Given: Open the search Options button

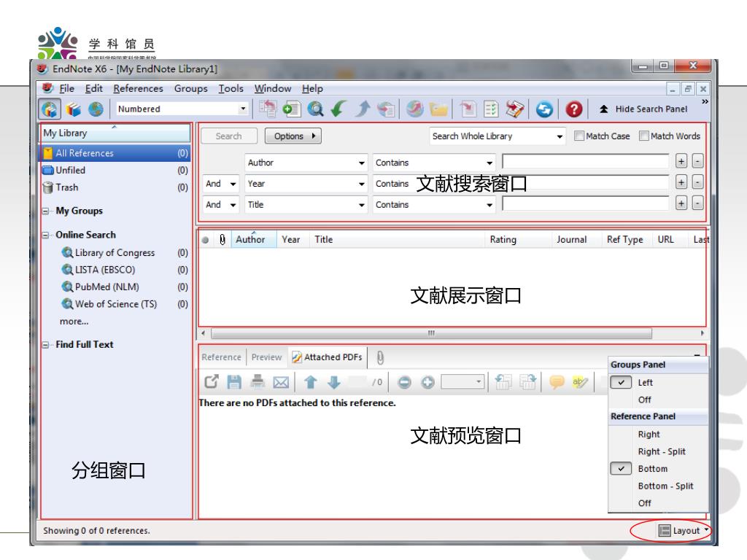Looking at the screenshot, I should pos(293,136).
